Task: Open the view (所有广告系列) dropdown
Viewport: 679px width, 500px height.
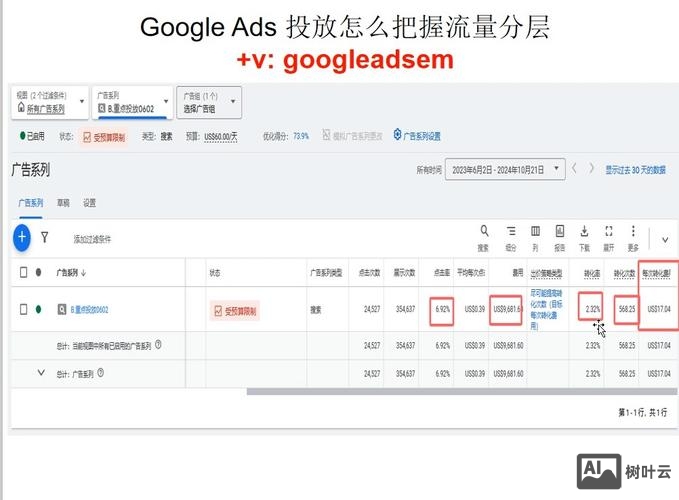Action: [50, 102]
